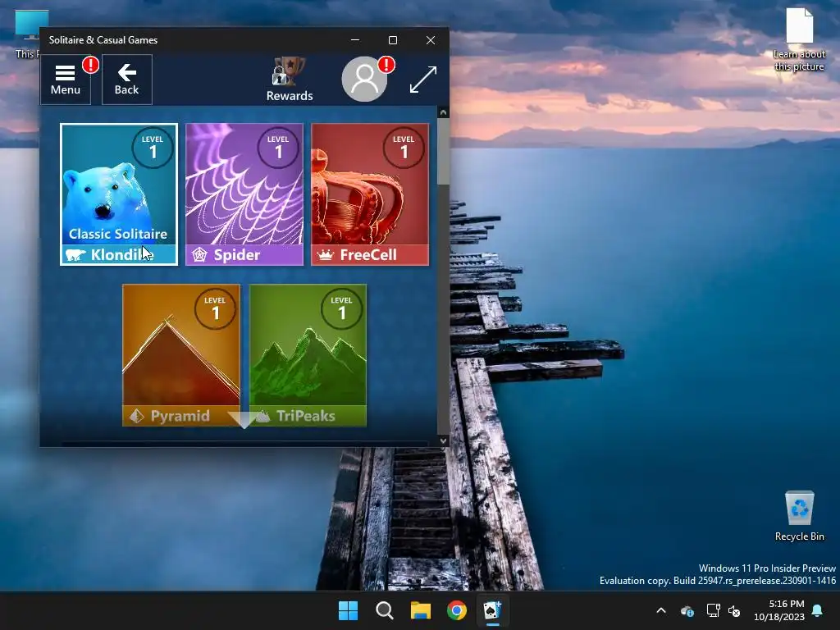Launch the Spider solitaire tile

(244, 194)
